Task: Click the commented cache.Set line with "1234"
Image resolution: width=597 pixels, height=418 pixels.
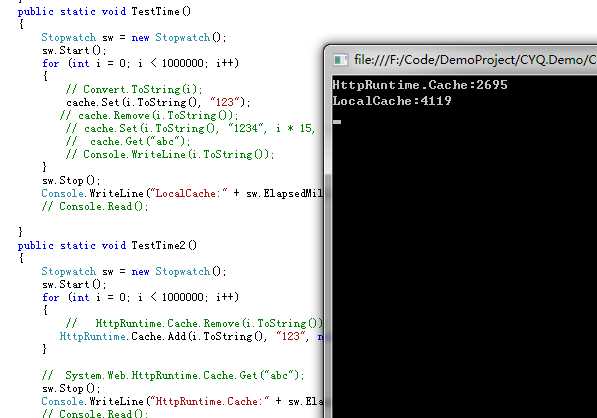Action: (x=191, y=128)
